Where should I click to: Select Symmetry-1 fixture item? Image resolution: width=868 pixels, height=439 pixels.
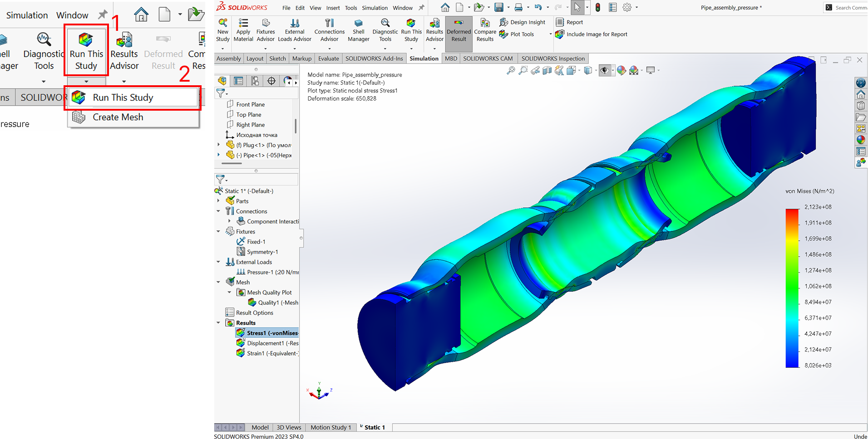(257, 252)
